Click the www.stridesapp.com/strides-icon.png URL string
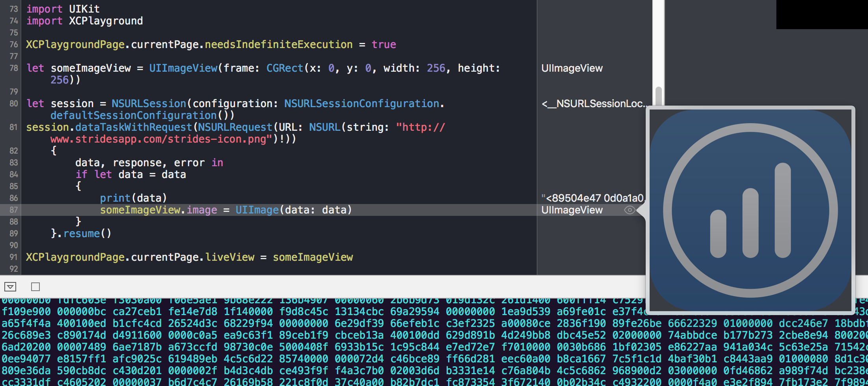868x386 pixels. coord(161,139)
